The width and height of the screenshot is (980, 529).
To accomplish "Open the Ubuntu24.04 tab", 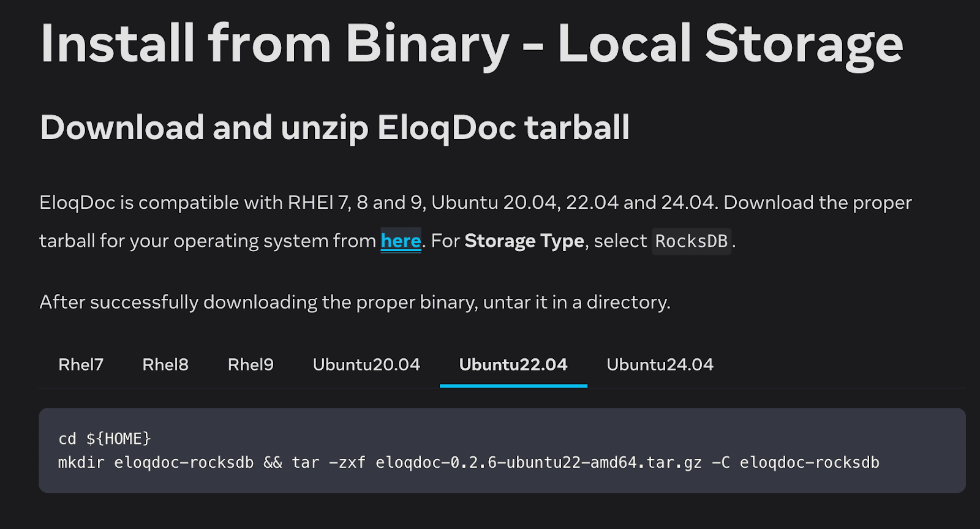I will (660, 364).
